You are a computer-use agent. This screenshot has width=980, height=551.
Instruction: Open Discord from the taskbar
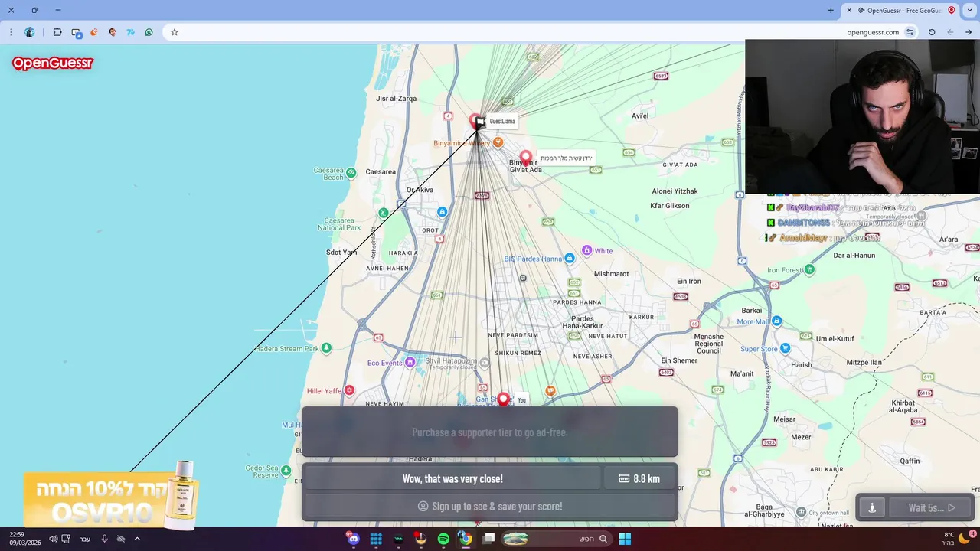(353, 539)
